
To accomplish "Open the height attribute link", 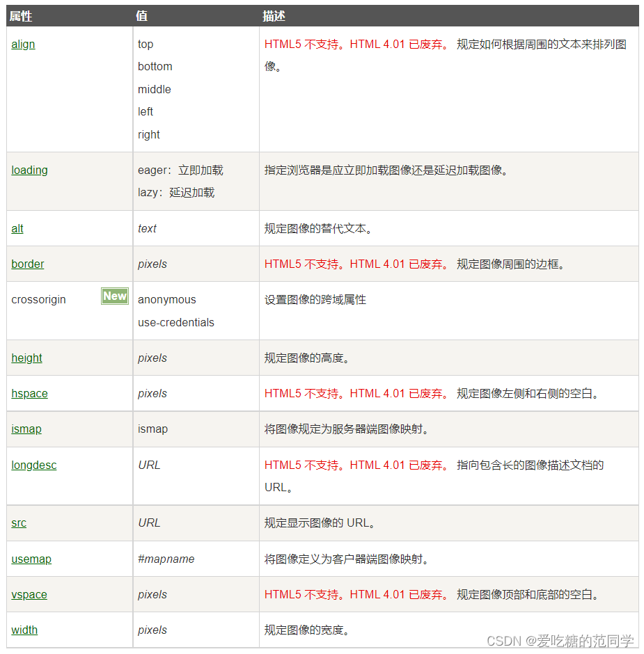I will pyautogui.click(x=26, y=358).
